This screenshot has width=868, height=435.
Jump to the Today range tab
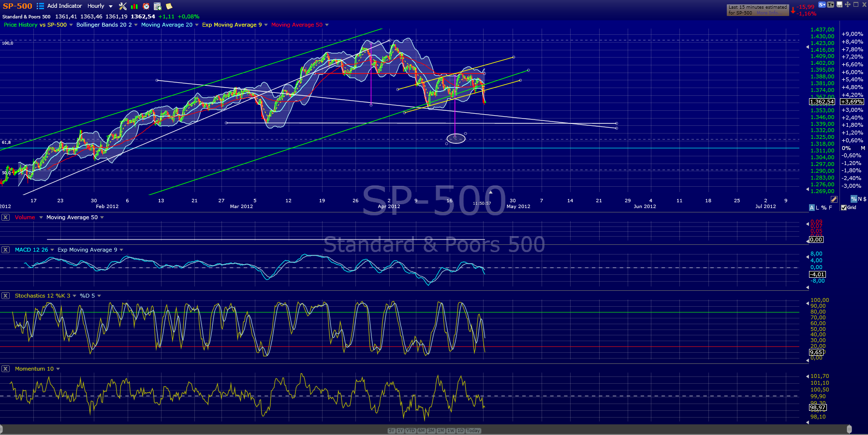click(x=473, y=431)
